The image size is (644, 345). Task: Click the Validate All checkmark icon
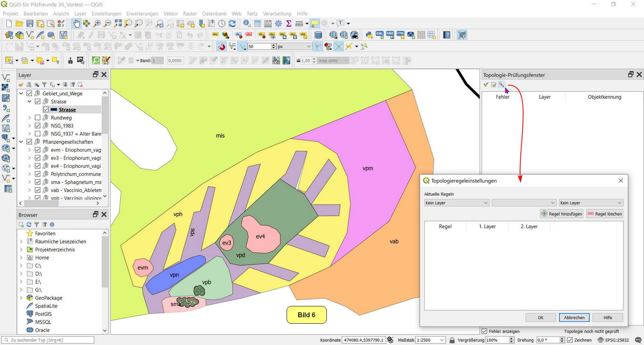486,85
